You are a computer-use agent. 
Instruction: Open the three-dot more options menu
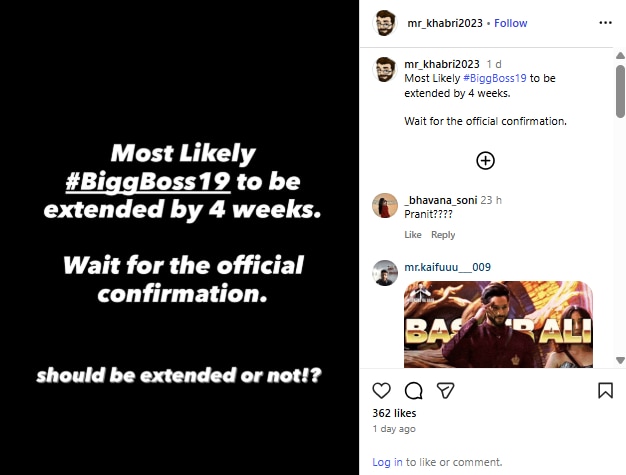pyautogui.click(x=605, y=22)
